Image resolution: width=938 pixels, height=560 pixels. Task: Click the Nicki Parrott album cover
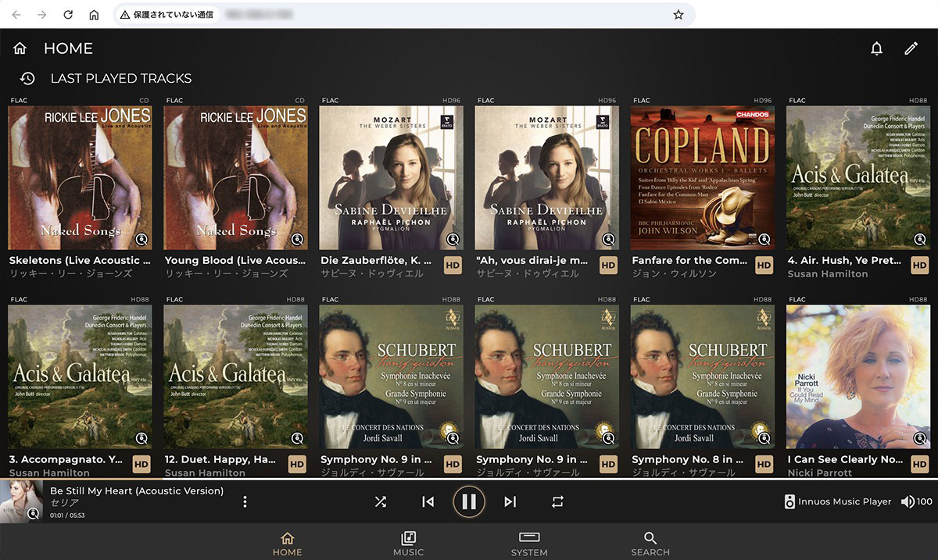(857, 376)
